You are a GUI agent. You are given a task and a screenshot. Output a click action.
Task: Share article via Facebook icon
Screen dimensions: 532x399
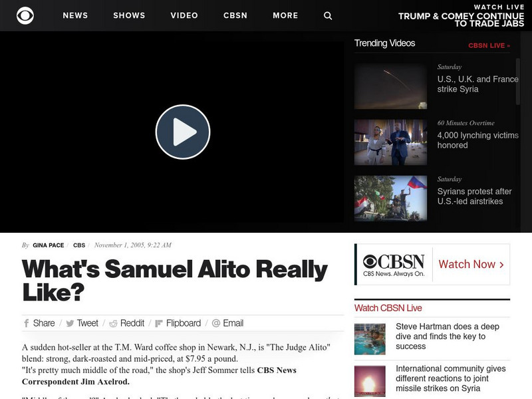coord(26,323)
